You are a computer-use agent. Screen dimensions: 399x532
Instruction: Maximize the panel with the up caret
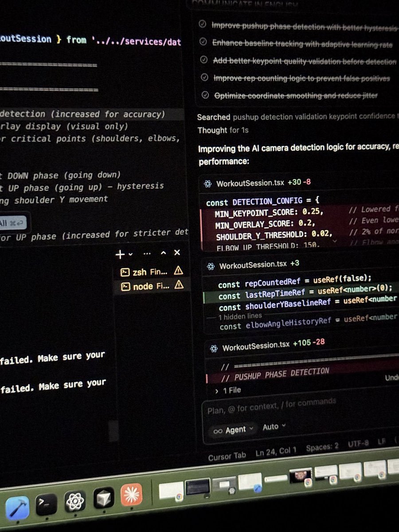click(x=163, y=253)
